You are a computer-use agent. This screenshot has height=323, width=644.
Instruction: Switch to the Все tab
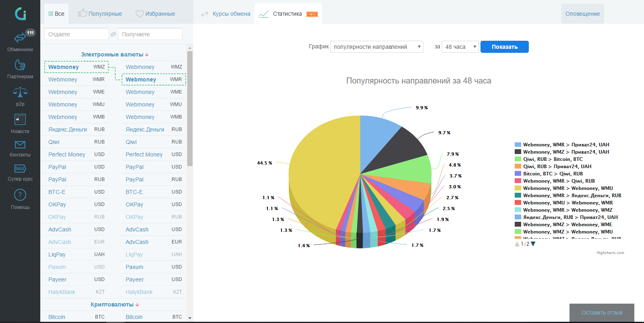[x=56, y=14]
